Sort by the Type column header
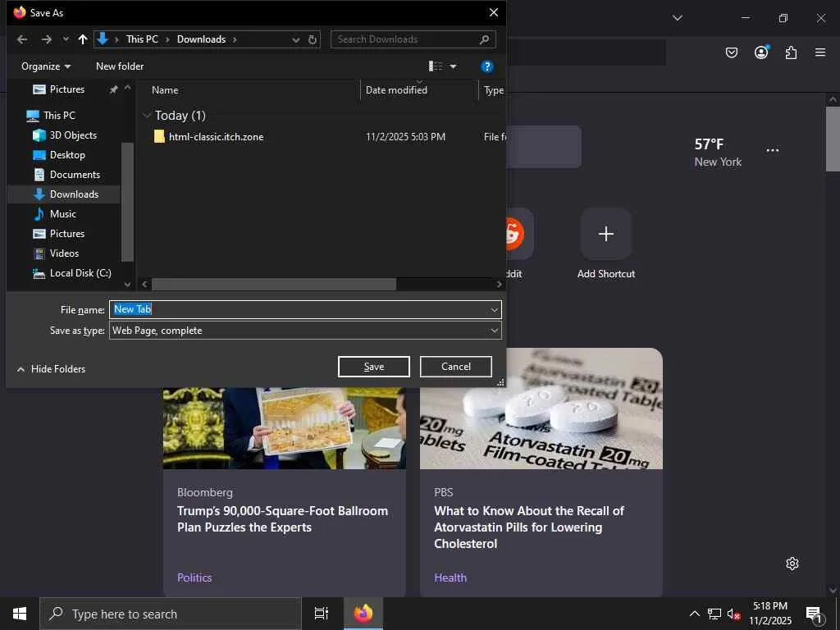Screen dimensions: 840x630 493,90
